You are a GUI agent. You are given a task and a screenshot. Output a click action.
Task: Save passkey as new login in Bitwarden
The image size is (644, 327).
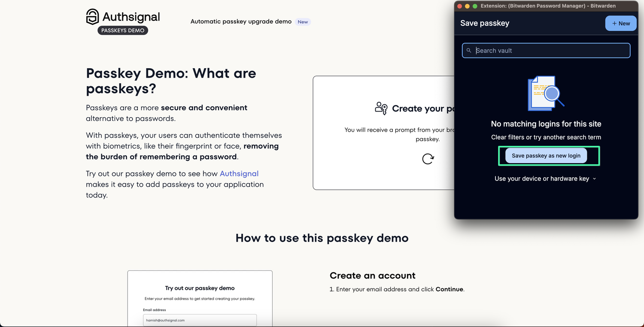[546, 156]
